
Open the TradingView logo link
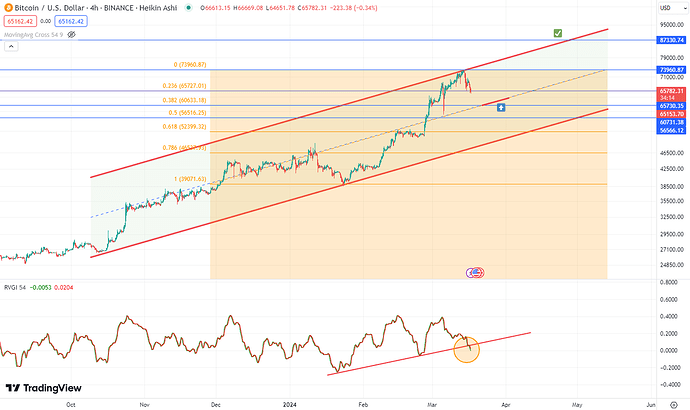click(x=42, y=388)
